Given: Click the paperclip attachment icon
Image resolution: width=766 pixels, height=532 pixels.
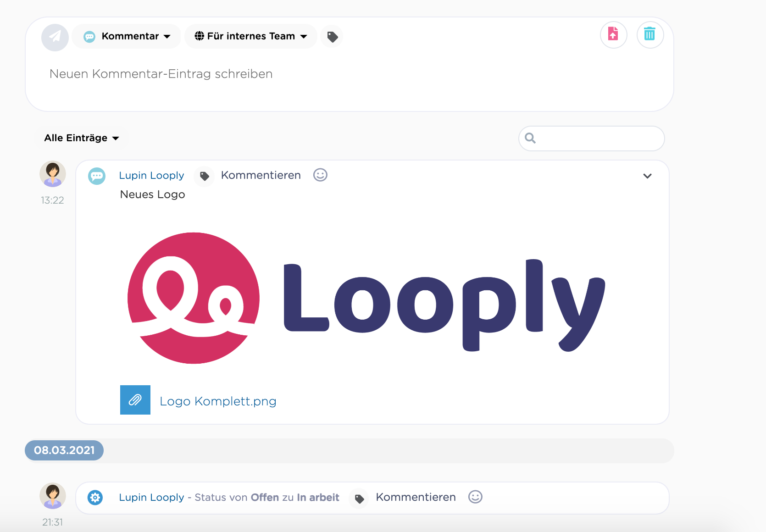Looking at the screenshot, I should (135, 400).
